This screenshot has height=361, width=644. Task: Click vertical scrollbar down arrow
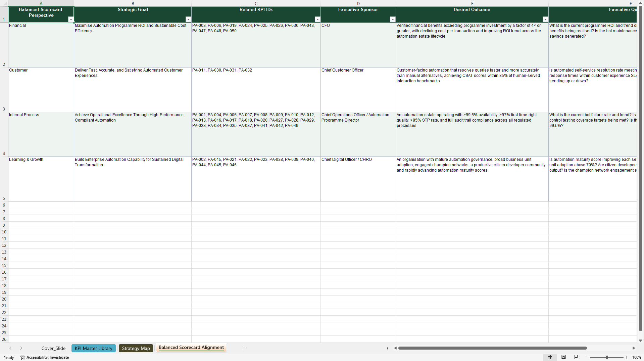point(640,340)
